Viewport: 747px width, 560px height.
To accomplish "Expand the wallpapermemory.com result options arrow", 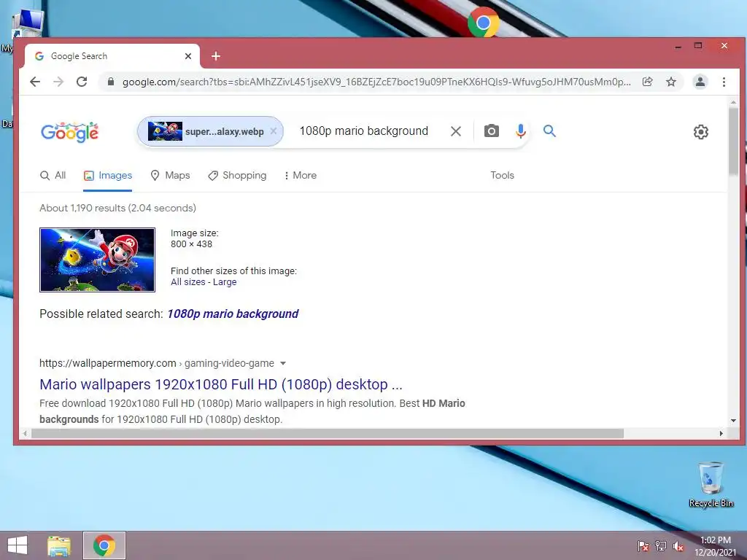I will (283, 363).
